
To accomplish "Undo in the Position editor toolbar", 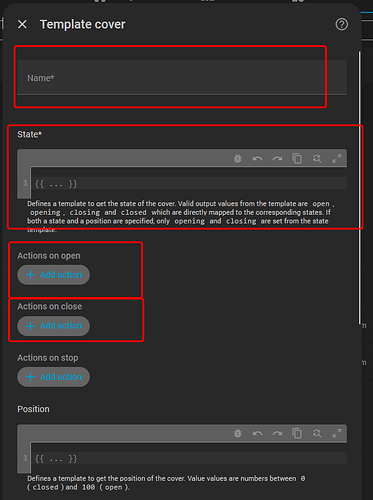I will pos(257,433).
